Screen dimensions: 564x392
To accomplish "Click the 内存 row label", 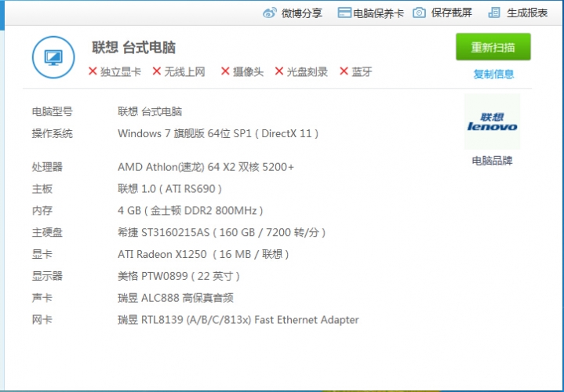I will [42, 210].
